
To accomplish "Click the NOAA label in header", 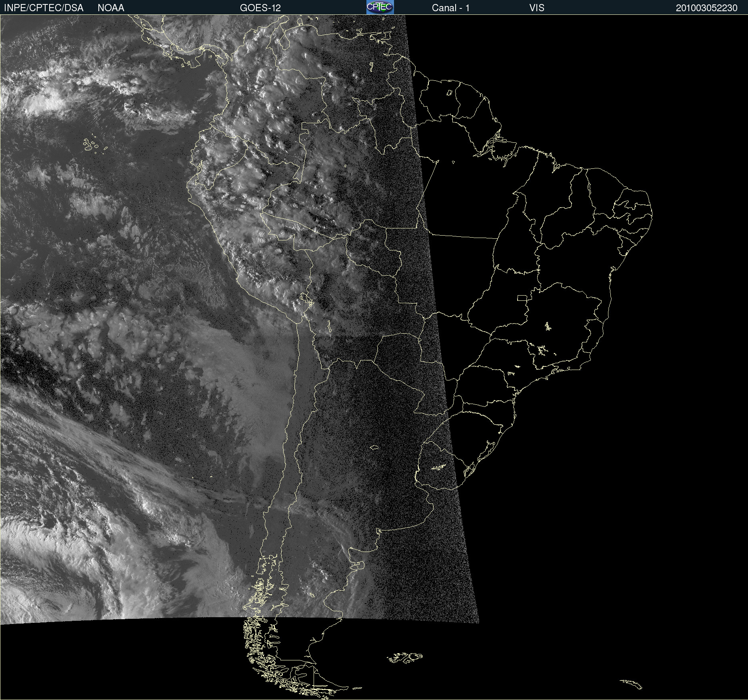I will (x=111, y=8).
